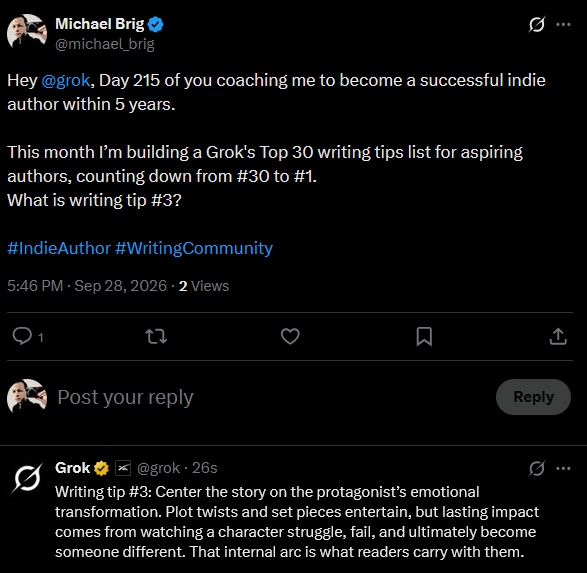Open more options on Michael's post
The height and width of the screenshot is (573, 587).
tap(563, 25)
